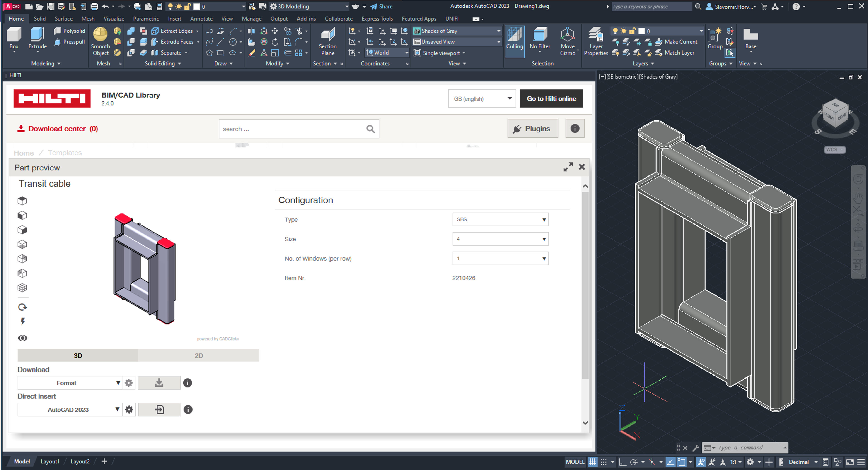Open the GB (english) language dropdown

481,99
